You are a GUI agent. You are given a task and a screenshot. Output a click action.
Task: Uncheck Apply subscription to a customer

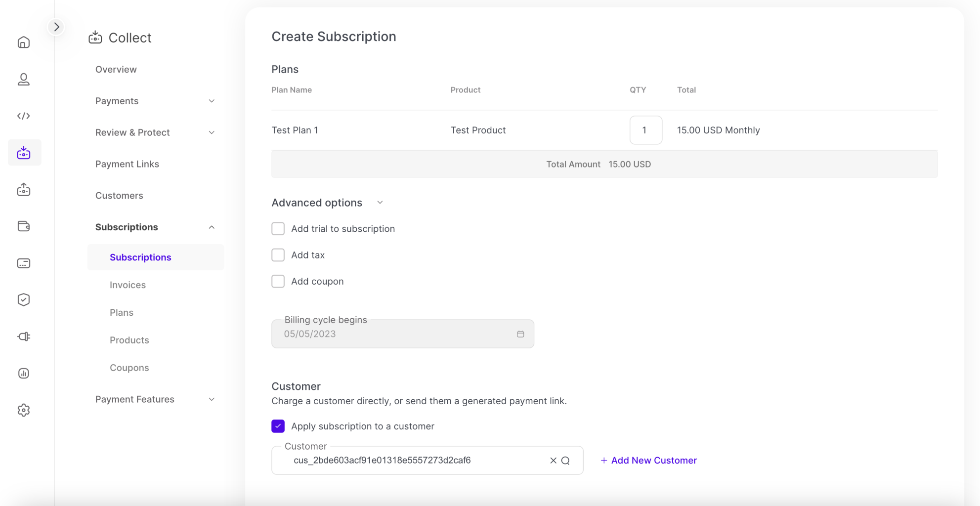[278, 426]
